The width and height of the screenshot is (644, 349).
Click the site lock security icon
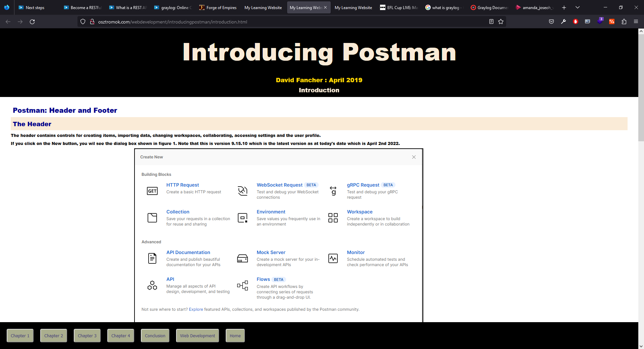(x=92, y=22)
